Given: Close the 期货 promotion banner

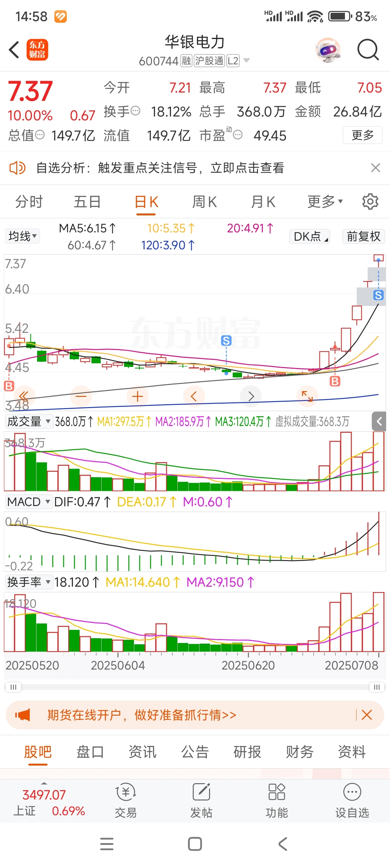Looking at the screenshot, I should tap(366, 715).
